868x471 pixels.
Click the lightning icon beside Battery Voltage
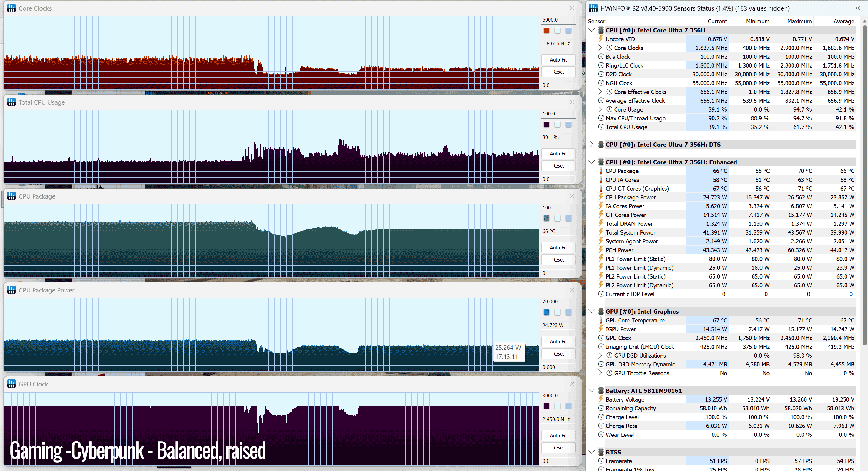tap(601, 399)
